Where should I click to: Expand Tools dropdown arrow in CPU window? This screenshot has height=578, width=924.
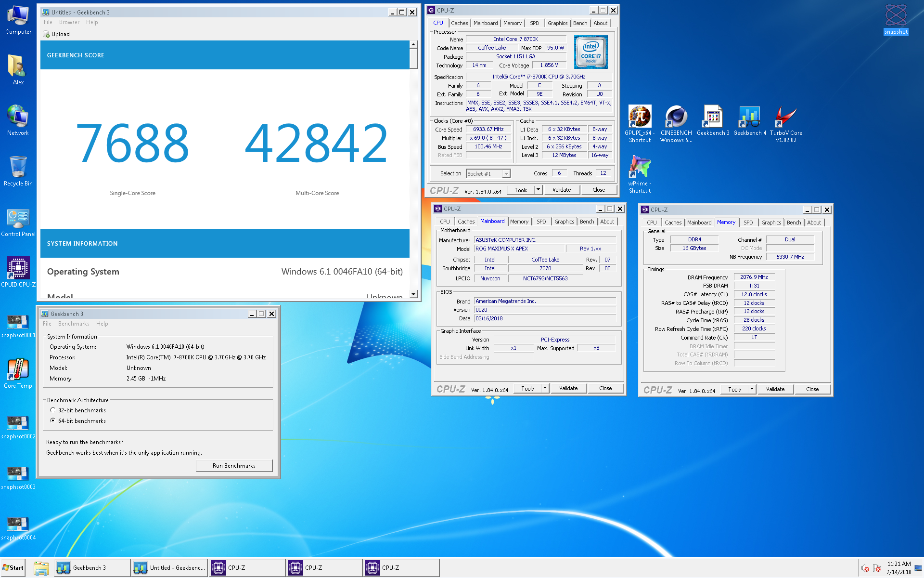(539, 190)
